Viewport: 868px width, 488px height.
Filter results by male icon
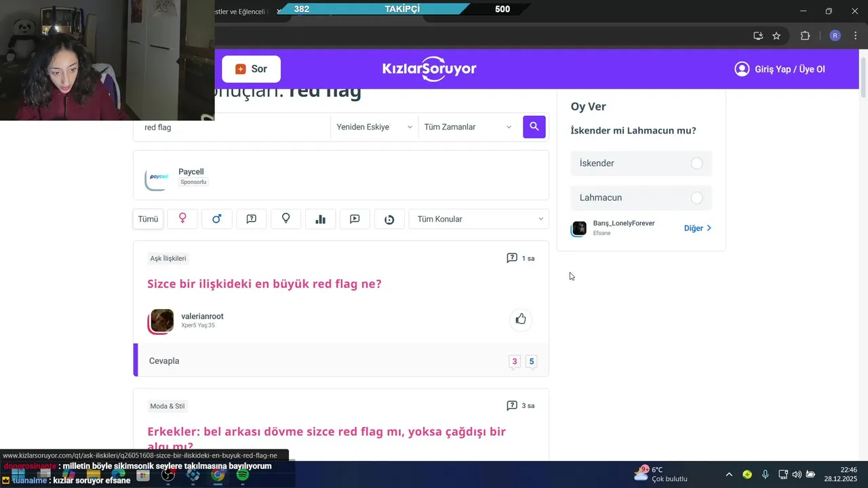(217, 219)
